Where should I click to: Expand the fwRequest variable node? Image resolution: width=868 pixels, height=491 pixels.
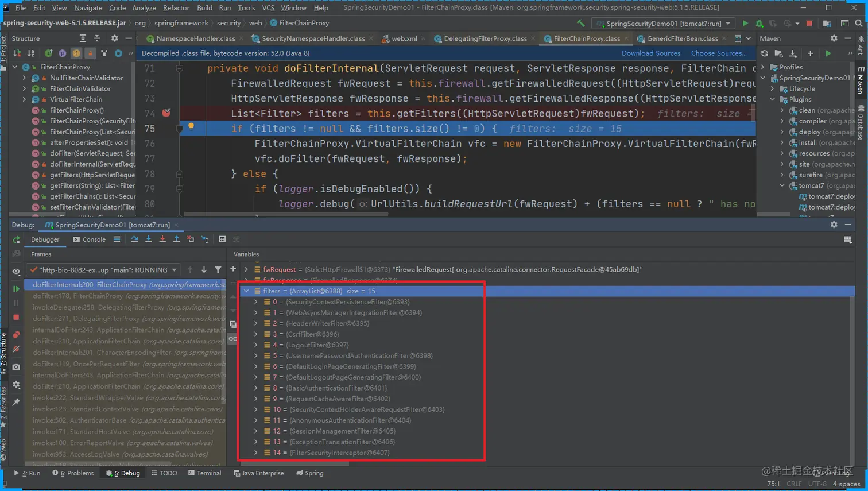pos(247,269)
